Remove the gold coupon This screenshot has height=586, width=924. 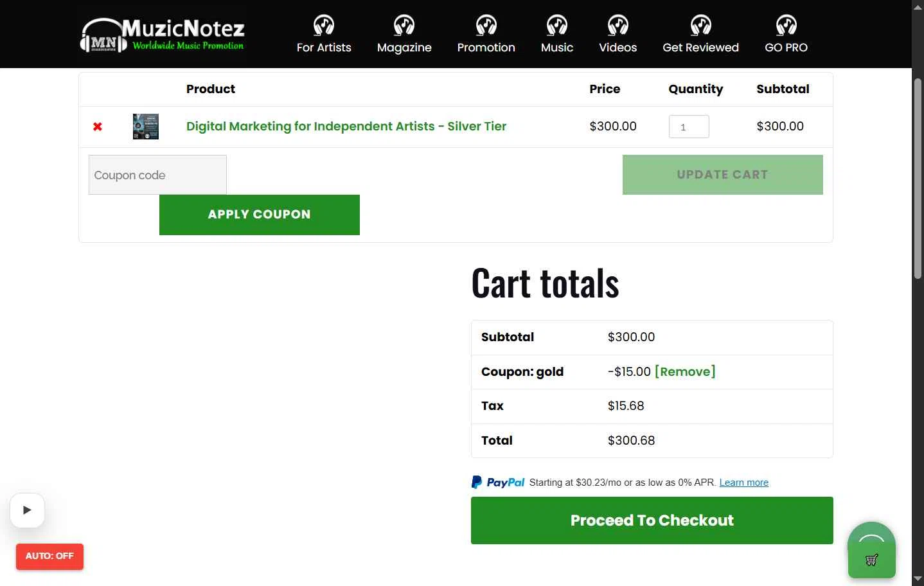[x=685, y=371]
